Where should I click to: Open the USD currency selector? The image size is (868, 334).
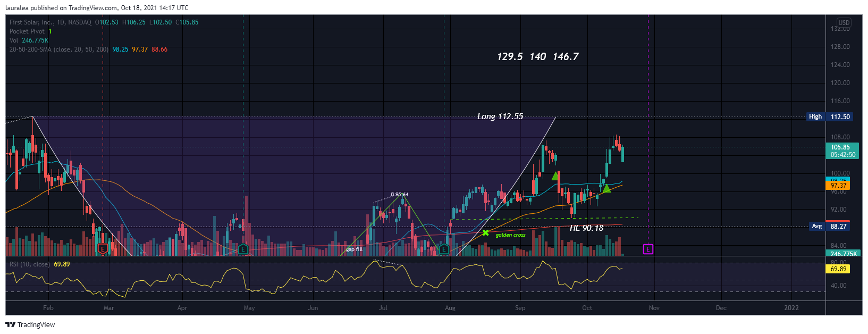pos(844,23)
